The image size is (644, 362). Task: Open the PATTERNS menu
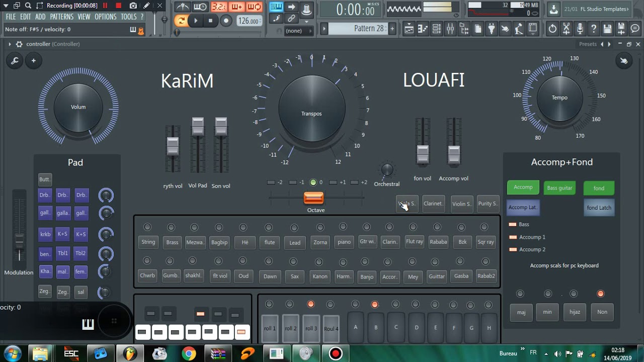pos(62,17)
